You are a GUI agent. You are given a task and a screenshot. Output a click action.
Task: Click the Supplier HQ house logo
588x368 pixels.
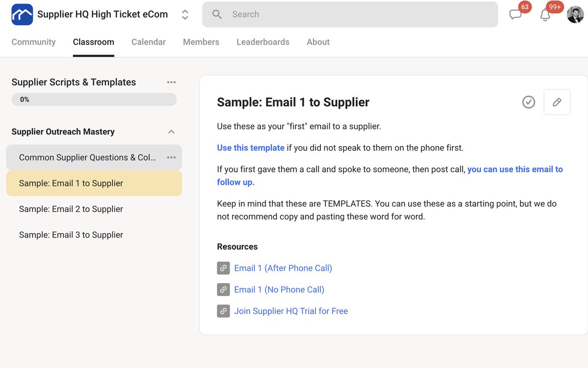(22, 15)
